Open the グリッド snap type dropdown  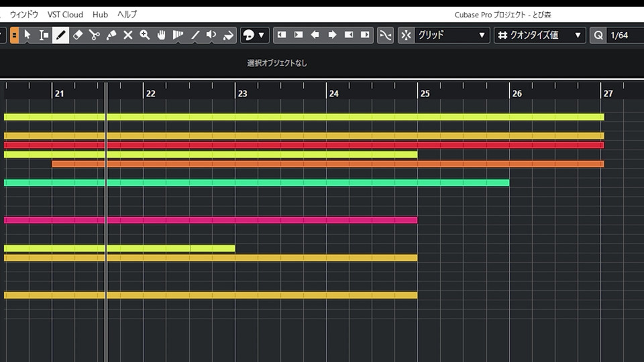[x=451, y=35]
